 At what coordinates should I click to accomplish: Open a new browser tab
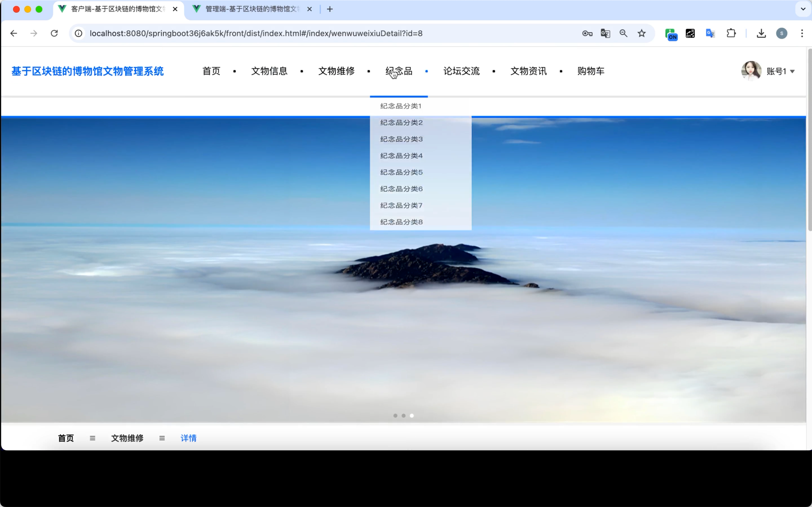[330, 9]
